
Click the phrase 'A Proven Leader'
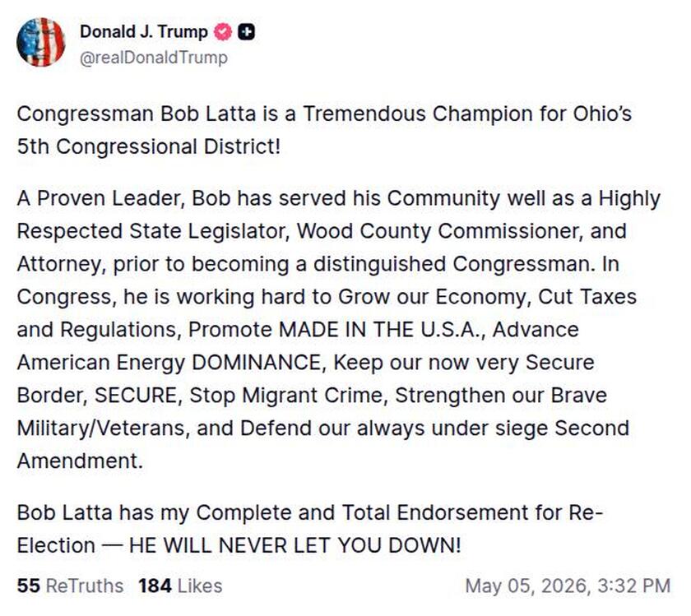point(98,199)
